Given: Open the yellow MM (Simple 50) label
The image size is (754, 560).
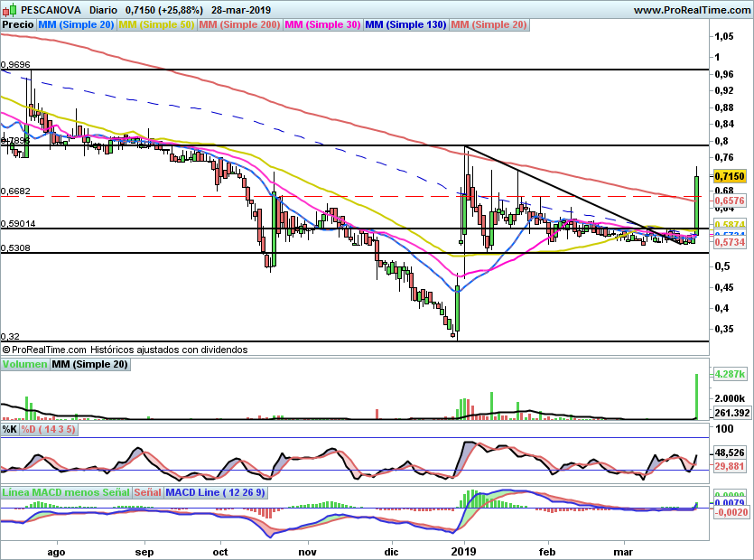Looking at the screenshot, I should coord(156,25).
